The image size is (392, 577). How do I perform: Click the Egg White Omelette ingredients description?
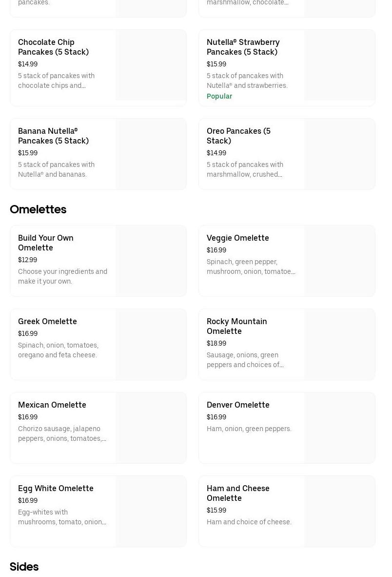(62, 517)
